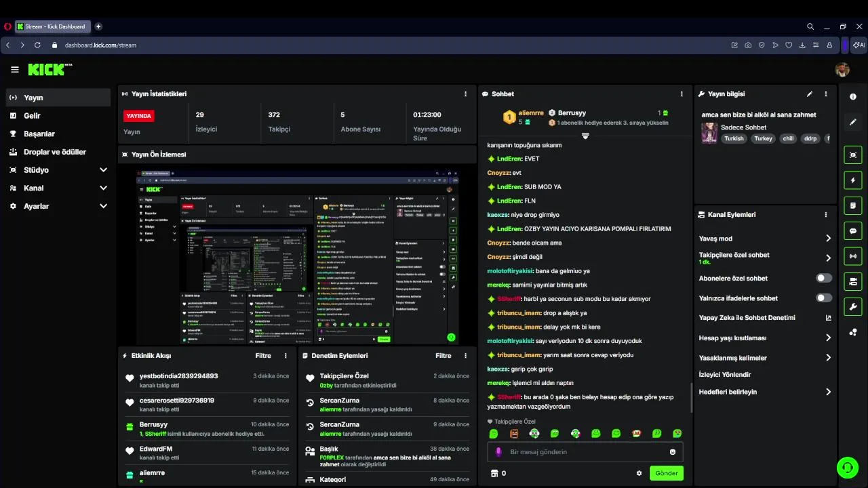The width and height of the screenshot is (868, 488).
Task: Open the emoji picker in the chat input
Action: pos(673,452)
